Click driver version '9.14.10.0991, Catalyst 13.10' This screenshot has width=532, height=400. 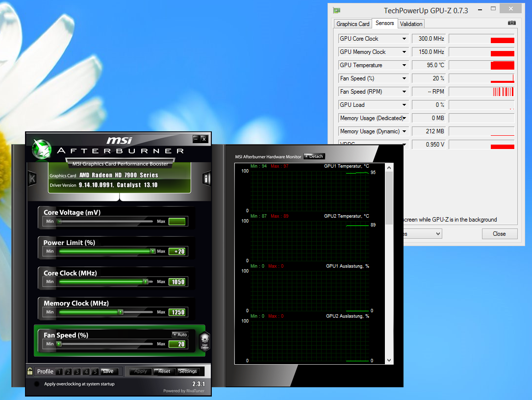(x=118, y=185)
